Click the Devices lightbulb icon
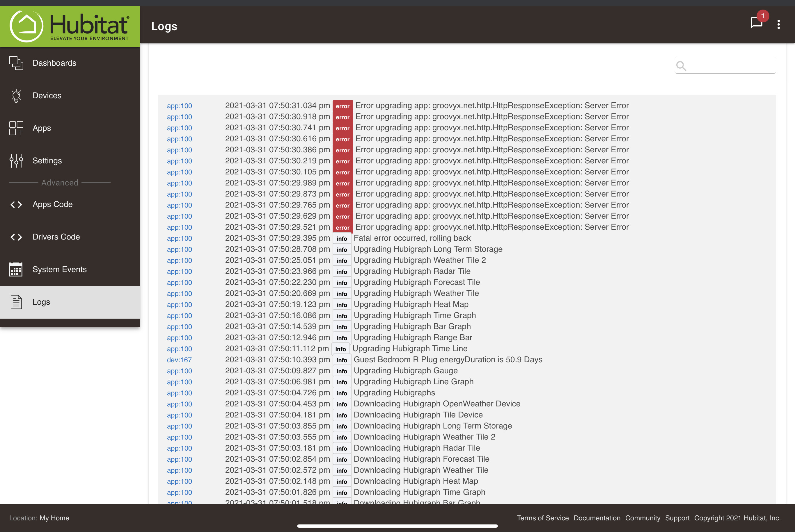The image size is (795, 532). tap(16, 96)
